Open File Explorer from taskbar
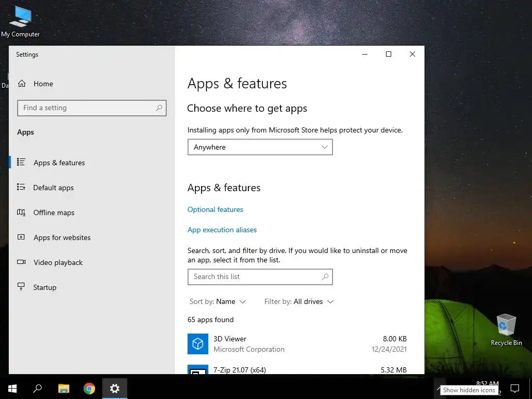The image size is (532, 399). pos(63,389)
